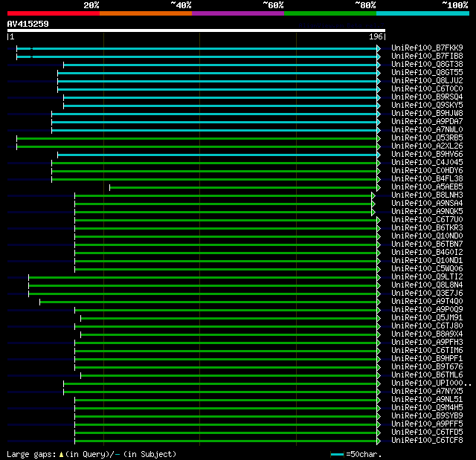This screenshot has height=460, width=476.
Task: Click the UniRef100_Q8GT55 label
Action: coord(427,73)
